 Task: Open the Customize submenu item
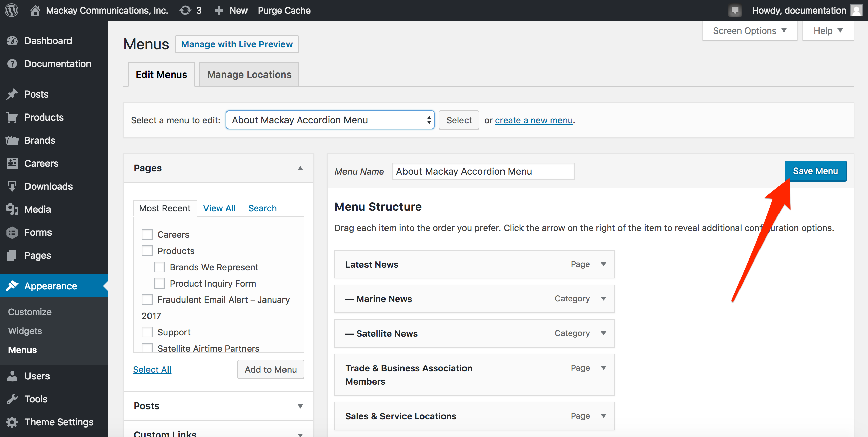click(x=30, y=312)
